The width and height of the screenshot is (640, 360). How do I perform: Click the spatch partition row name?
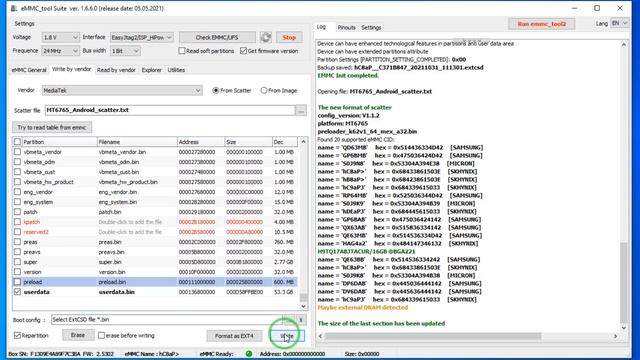(x=32, y=222)
